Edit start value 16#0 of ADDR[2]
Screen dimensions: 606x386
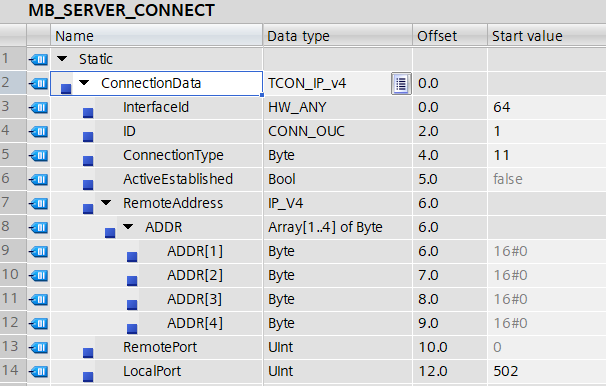coord(547,275)
